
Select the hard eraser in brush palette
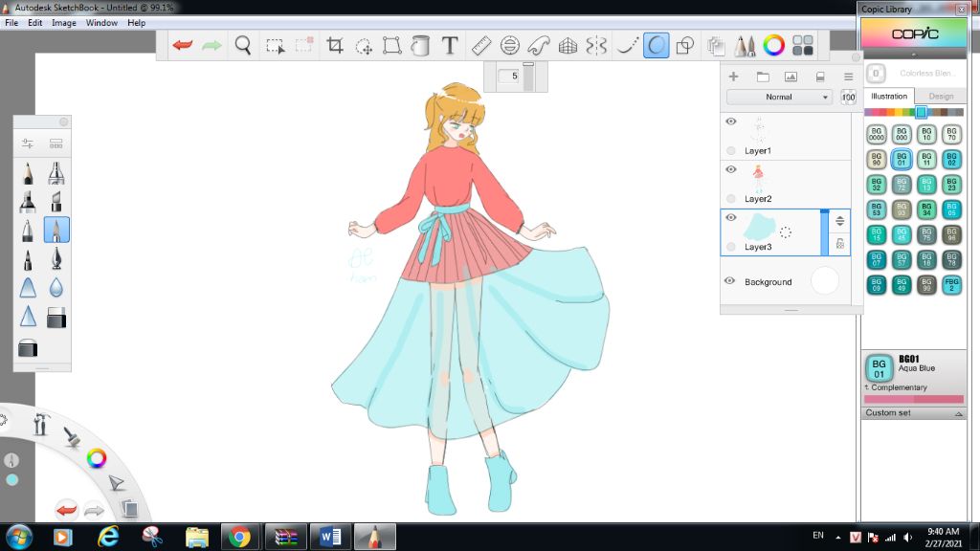pos(56,318)
